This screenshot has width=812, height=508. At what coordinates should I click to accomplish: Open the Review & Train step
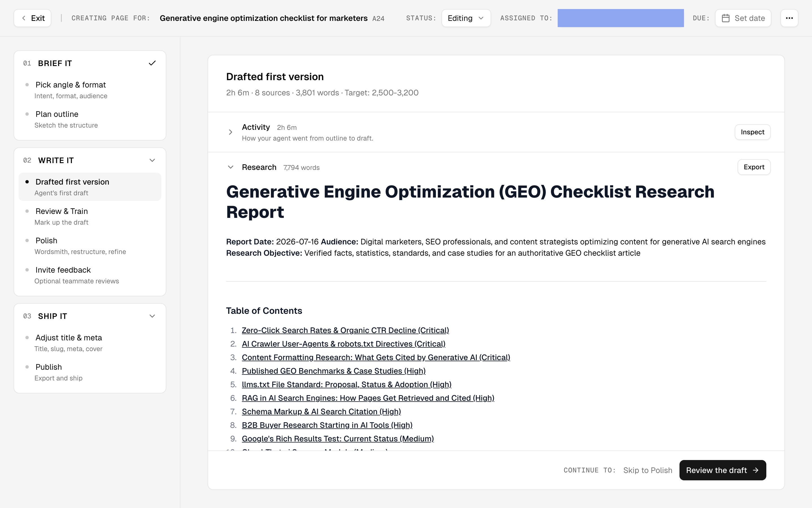click(x=90, y=216)
